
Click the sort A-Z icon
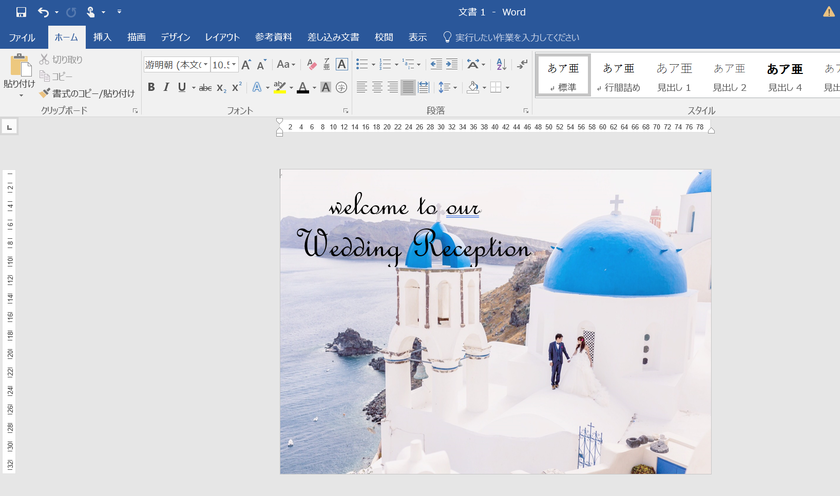click(x=500, y=65)
